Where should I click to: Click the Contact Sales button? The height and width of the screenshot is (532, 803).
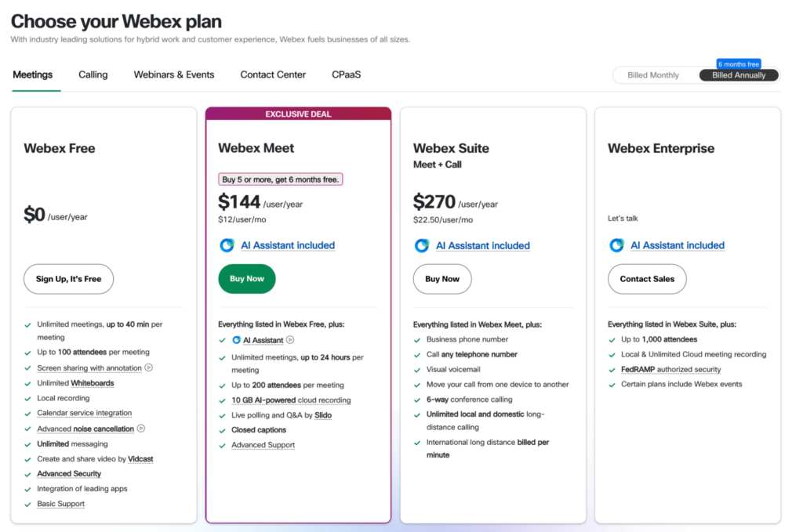click(x=647, y=279)
